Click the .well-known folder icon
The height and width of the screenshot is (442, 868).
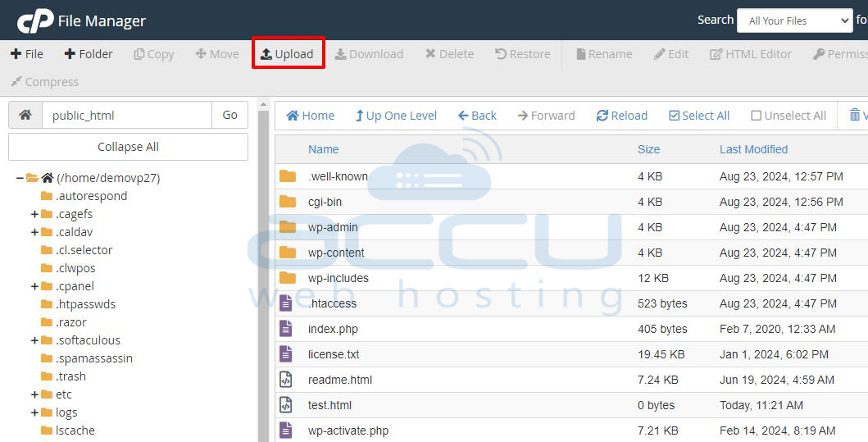pos(288,176)
